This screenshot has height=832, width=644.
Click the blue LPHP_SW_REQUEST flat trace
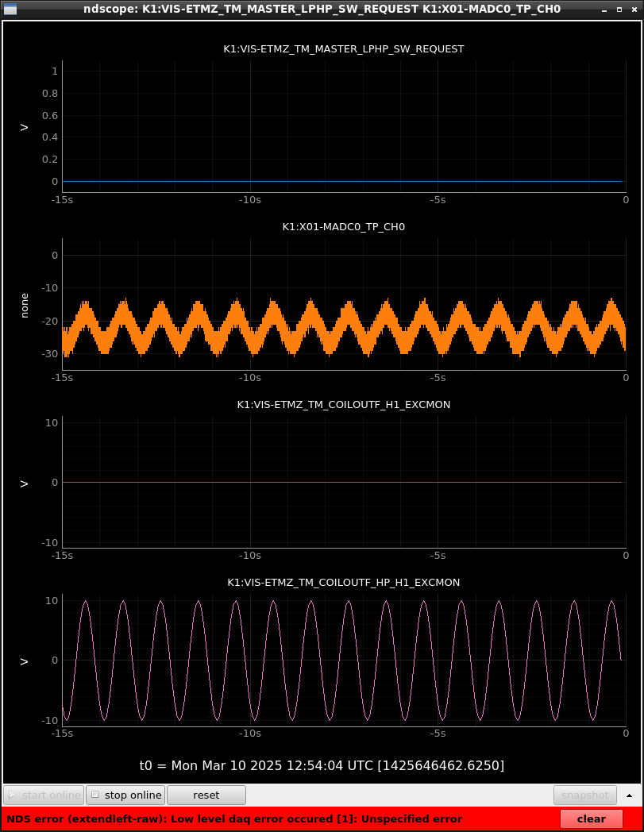[x=342, y=182]
